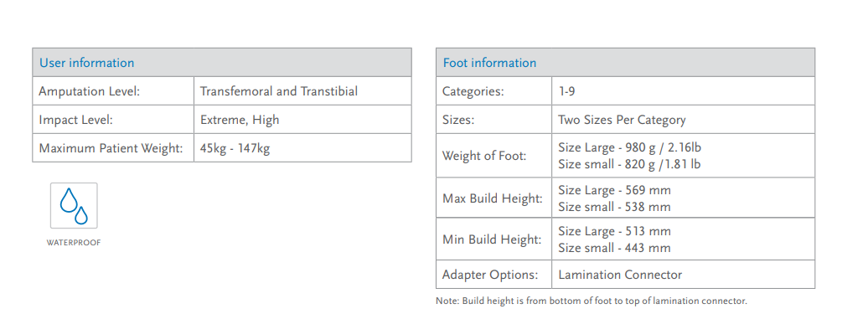Screen dimensions: 868x314
Task: Click Size Large 980 g weight text
Action: pos(630,147)
